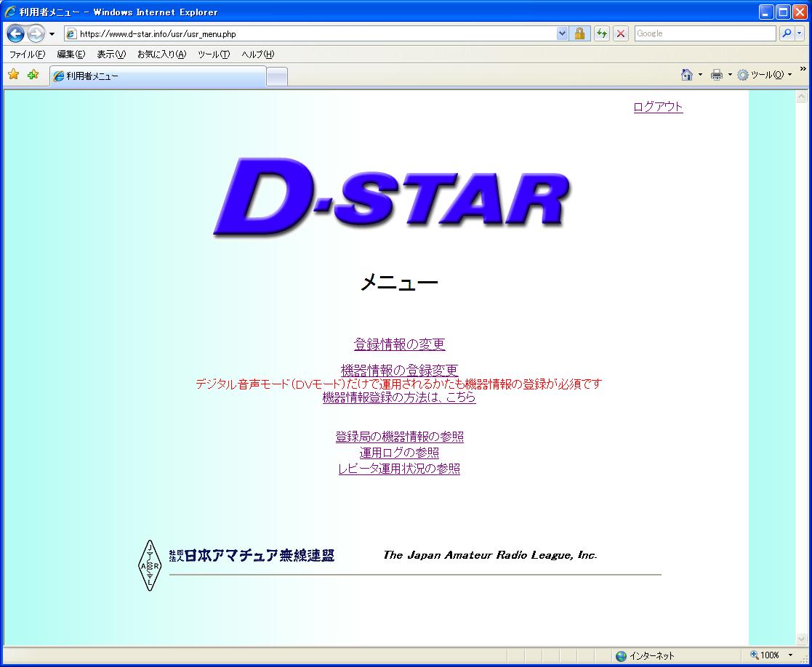Click the 100% zoom level button
The image size is (812, 667).
pos(765,655)
